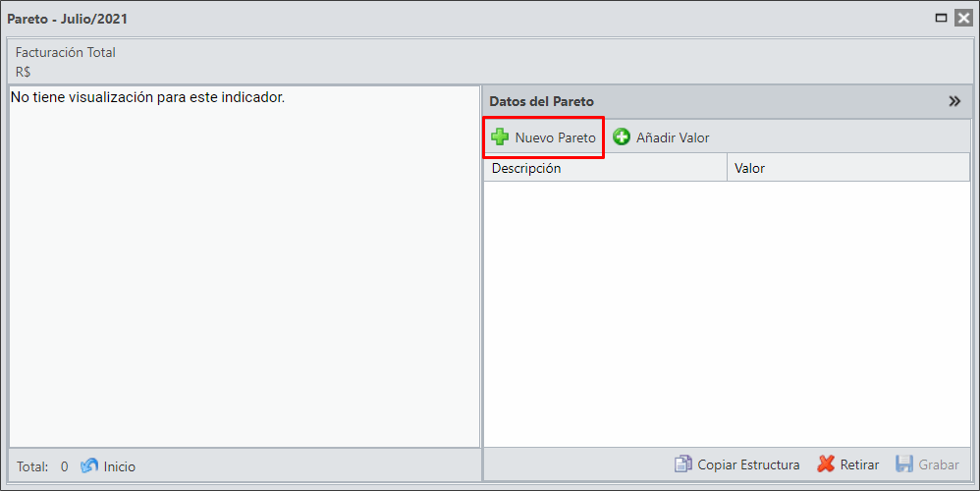Select the Descripción column header
This screenshot has height=491, width=980.
[x=605, y=168]
